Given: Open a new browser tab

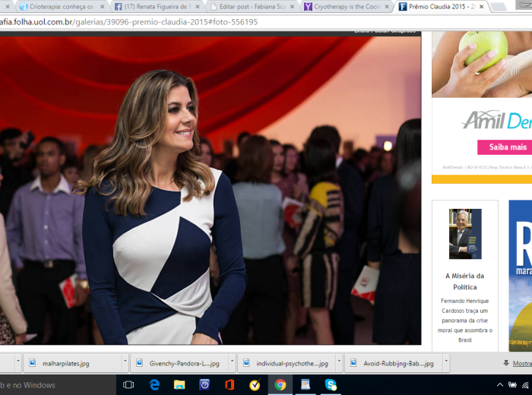Looking at the screenshot, I should coord(498,6).
